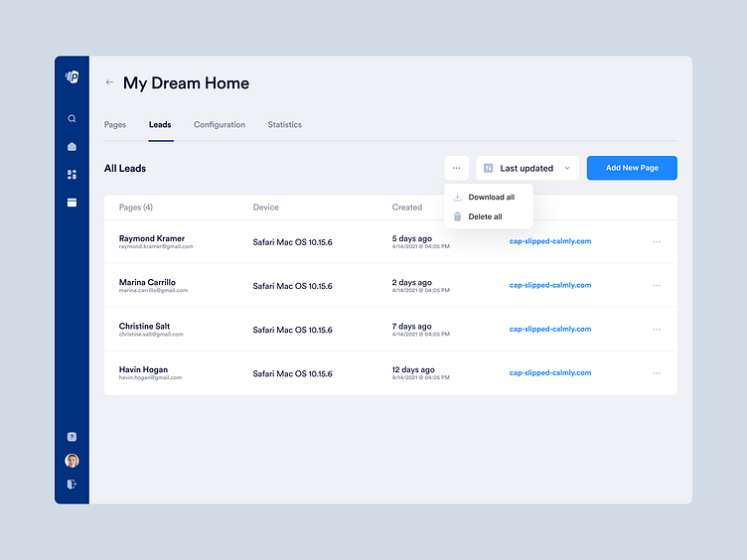This screenshot has width=747, height=560.
Task: Click the logout icon in sidebar
Action: pyautogui.click(x=72, y=485)
